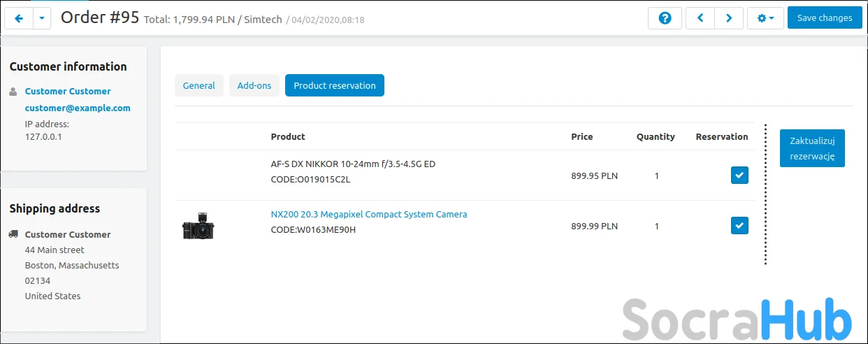Click the Zaktualizuj rezerwację button
This screenshot has width=868, height=344.
click(x=812, y=148)
